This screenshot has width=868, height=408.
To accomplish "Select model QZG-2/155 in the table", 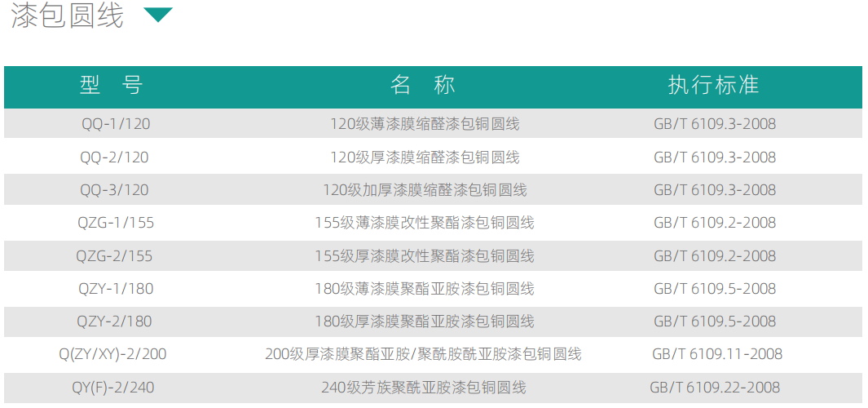I will (114, 256).
